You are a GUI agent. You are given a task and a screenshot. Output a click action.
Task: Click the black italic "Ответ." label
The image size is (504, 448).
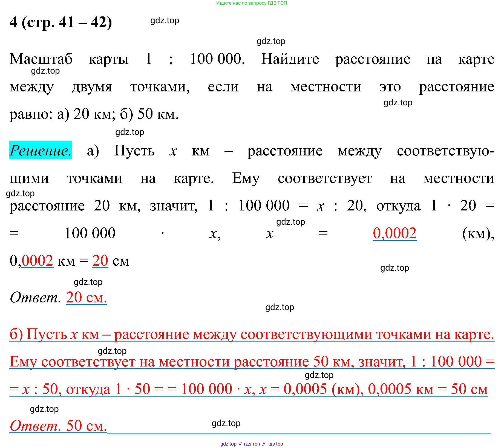[35, 297]
